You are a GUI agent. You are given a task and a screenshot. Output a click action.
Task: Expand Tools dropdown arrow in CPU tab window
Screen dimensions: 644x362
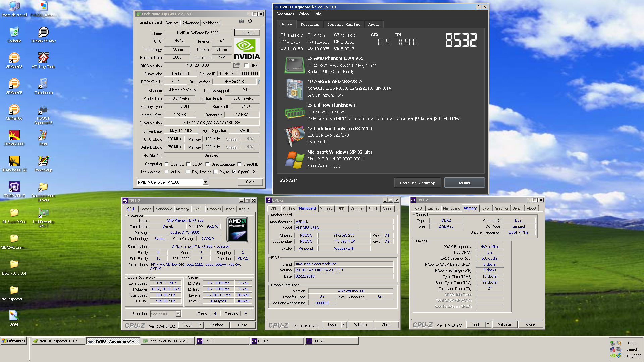pyautogui.click(x=200, y=325)
